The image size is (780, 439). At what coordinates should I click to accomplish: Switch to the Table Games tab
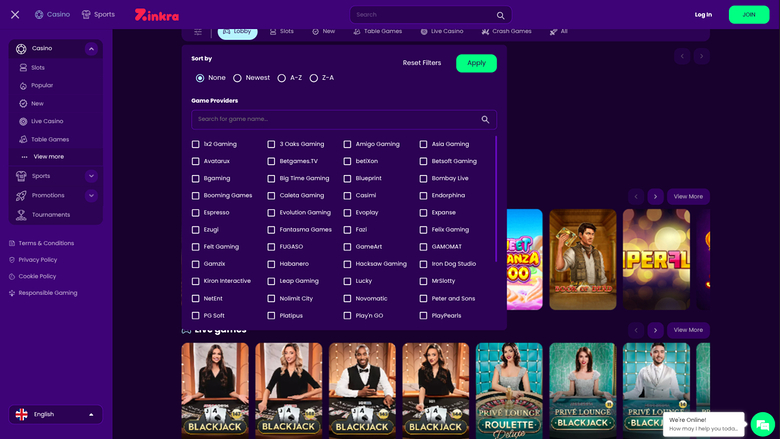click(x=377, y=31)
